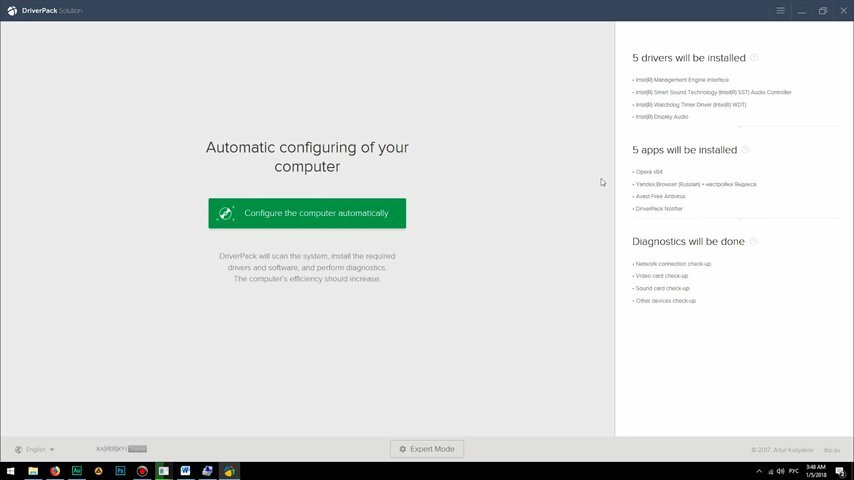This screenshot has height=480, width=854.
Task: Open the hamburger menu in title bar
Action: (780, 10)
